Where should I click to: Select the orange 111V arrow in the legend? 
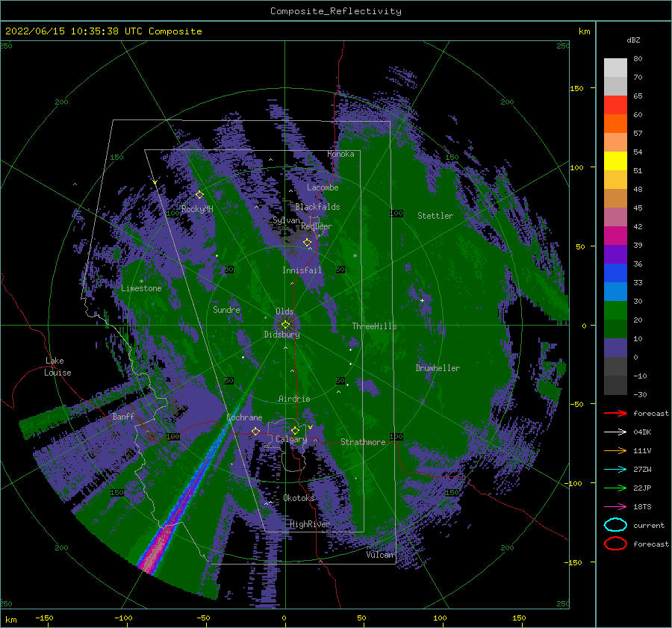[x=615, y=450]
